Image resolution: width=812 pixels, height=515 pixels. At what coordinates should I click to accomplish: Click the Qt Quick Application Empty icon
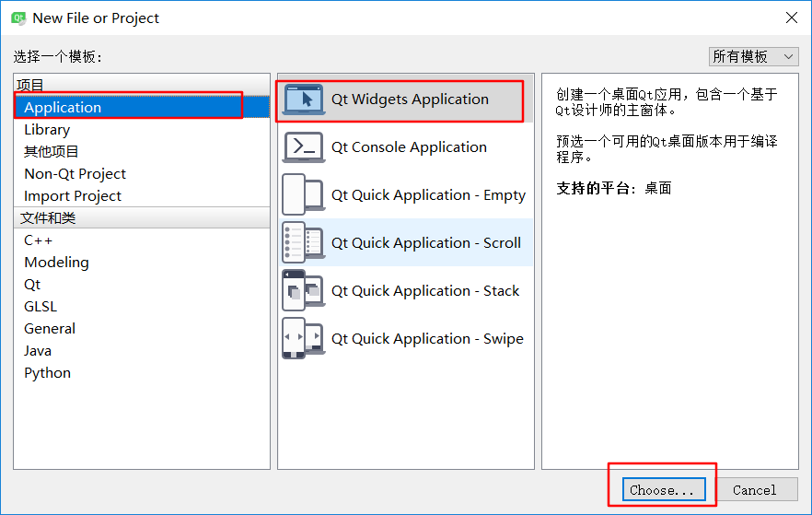coord(304,194)
